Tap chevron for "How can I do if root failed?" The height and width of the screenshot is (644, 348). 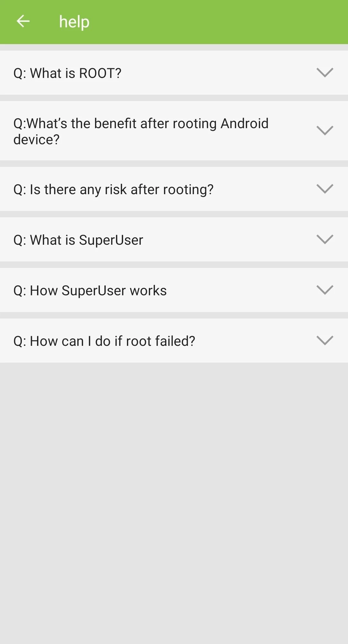[324, 340]
